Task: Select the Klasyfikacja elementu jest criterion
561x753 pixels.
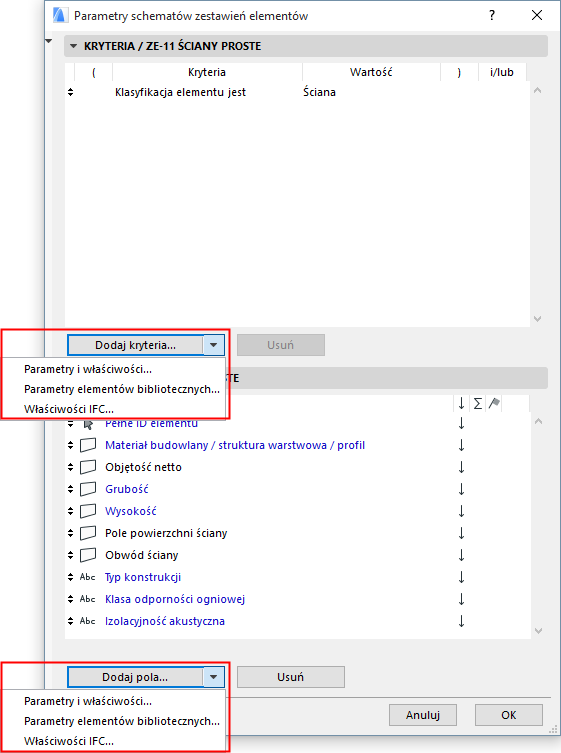Action: [x=181, y=92]
